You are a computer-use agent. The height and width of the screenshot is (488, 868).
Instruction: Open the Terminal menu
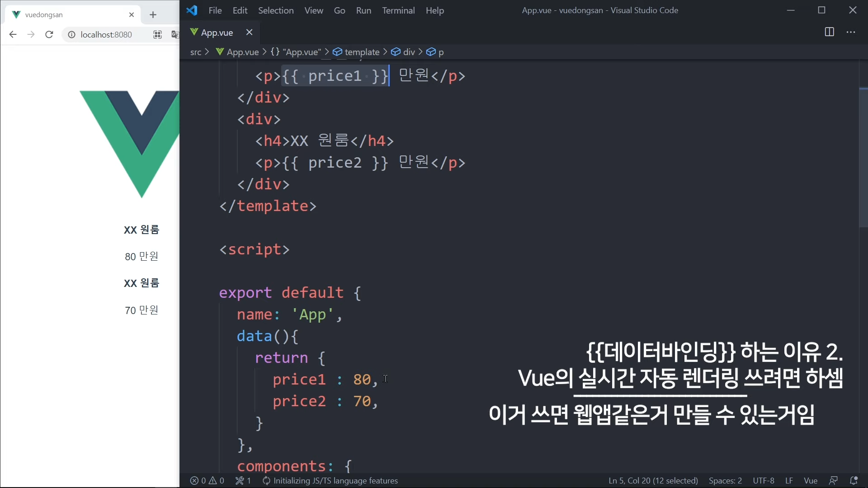click(398, 10)
